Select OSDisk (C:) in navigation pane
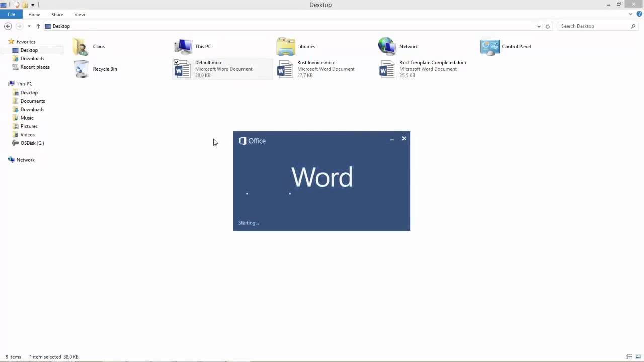 32,143
